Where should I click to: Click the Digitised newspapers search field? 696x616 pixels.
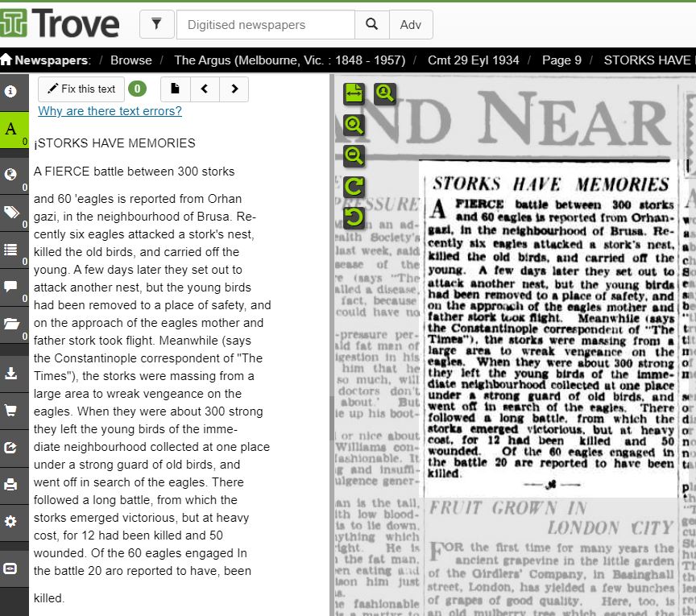tap(266, 24)
